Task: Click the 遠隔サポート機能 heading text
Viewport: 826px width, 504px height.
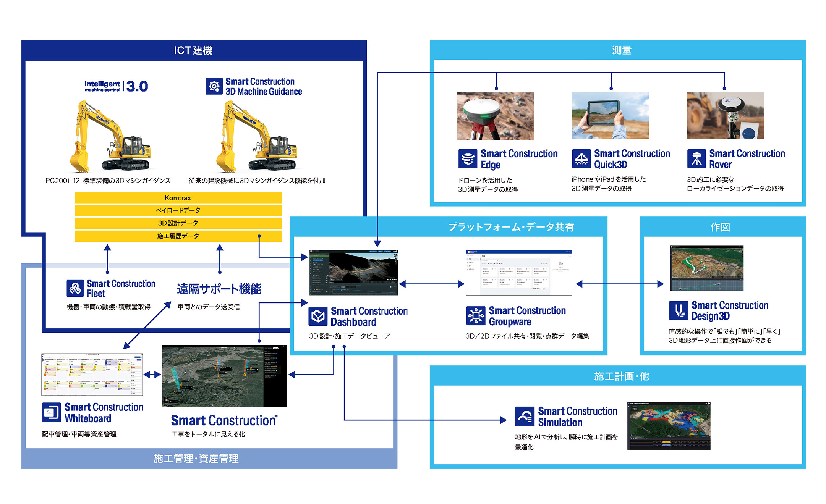Action: tap(219, 289)
